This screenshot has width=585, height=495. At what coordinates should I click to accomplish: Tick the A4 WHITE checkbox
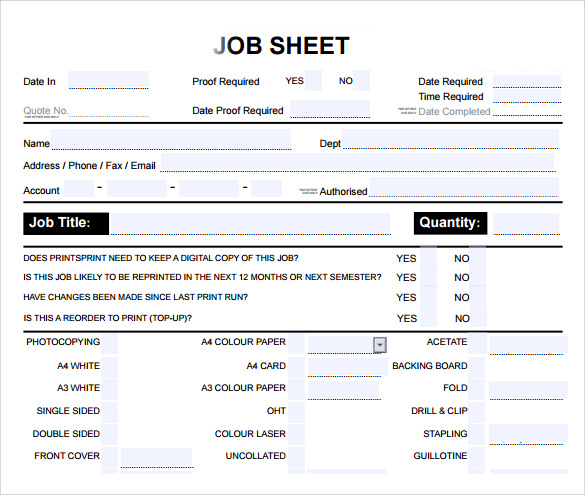[109, 367]
